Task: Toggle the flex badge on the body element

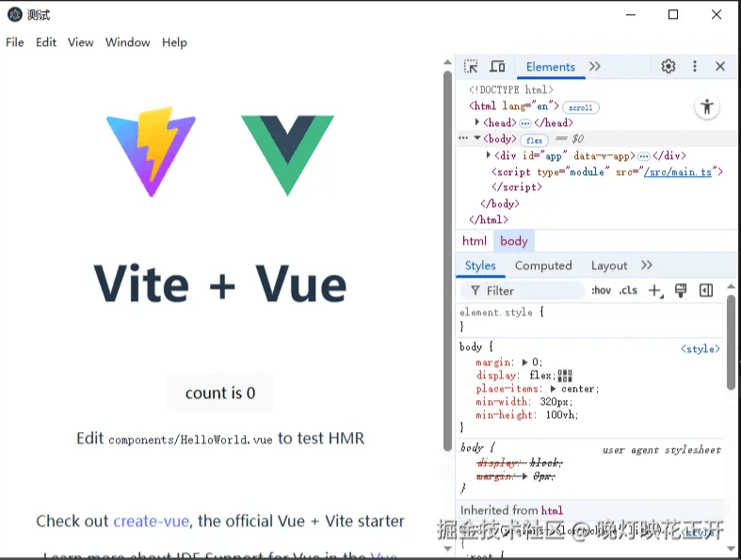Action: pos(534,140)
